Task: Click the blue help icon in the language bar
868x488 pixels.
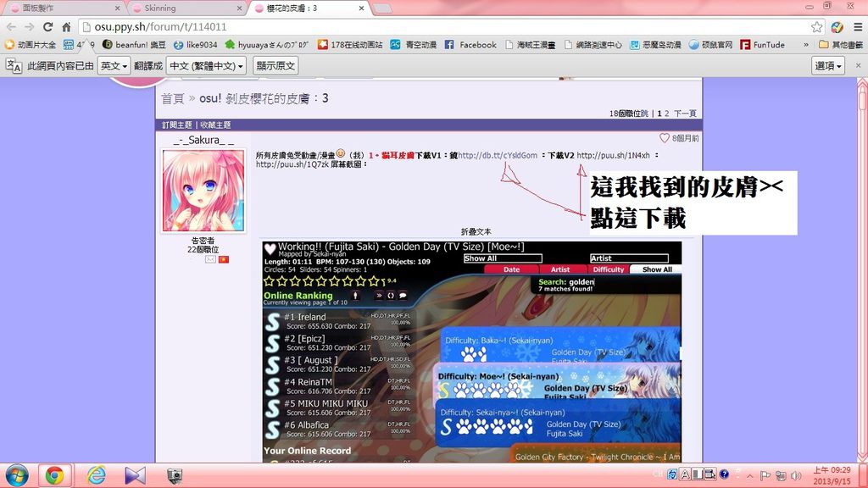Action: tap(724, 474)
